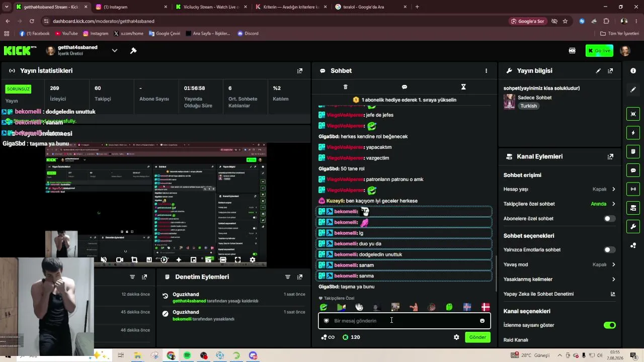Pop out the Yayın bilgisi panel
Screen dimensions: 644x362
[610, 71]
